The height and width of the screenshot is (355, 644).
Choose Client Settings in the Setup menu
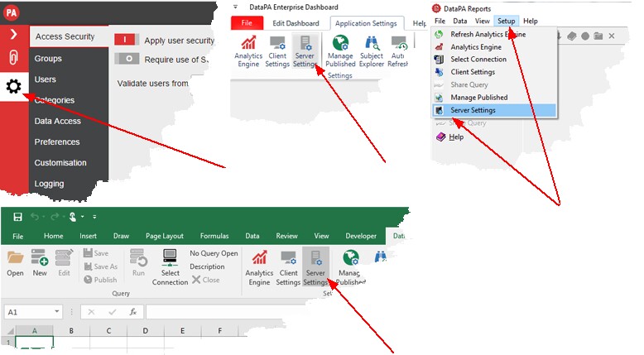click(x=494, y=72)
